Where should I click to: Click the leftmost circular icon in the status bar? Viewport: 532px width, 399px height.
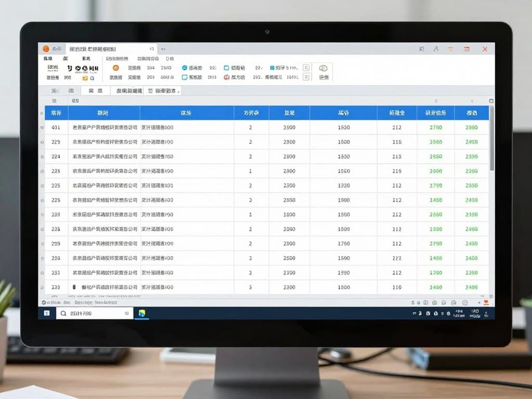(44, 302)
